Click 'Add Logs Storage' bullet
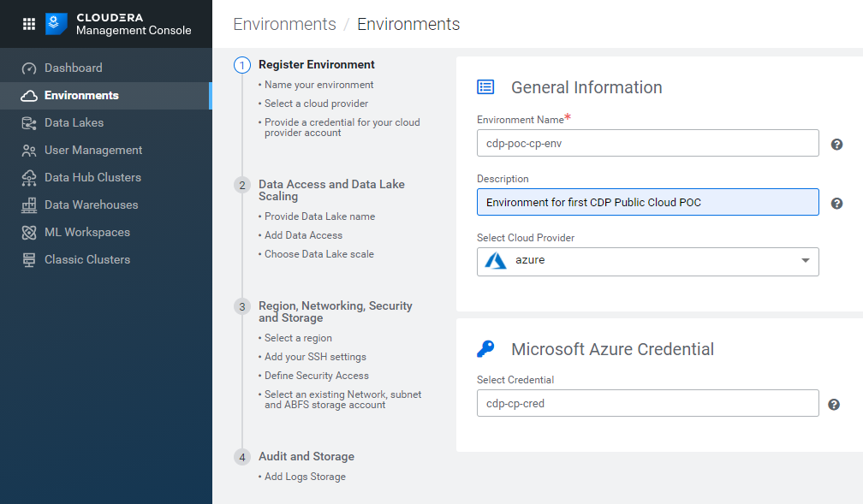 click(x=305, y=477)
